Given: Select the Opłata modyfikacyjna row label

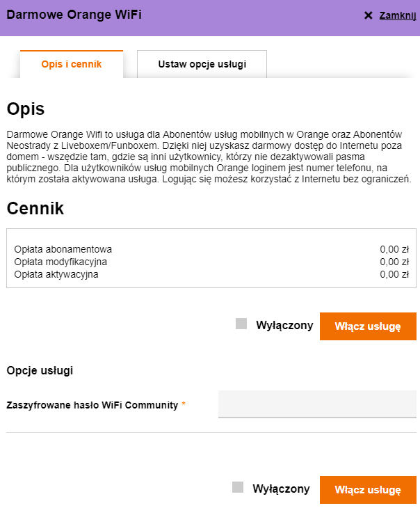Looking at the screenshot, I should pos(60,262).
